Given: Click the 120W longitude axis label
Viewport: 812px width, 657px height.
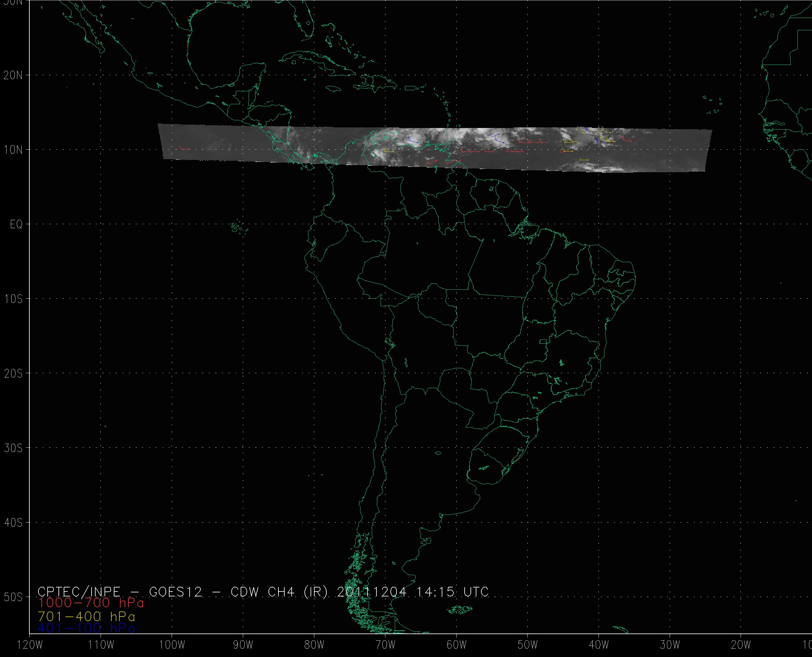Looking at the screenshot, I should 30,645.
